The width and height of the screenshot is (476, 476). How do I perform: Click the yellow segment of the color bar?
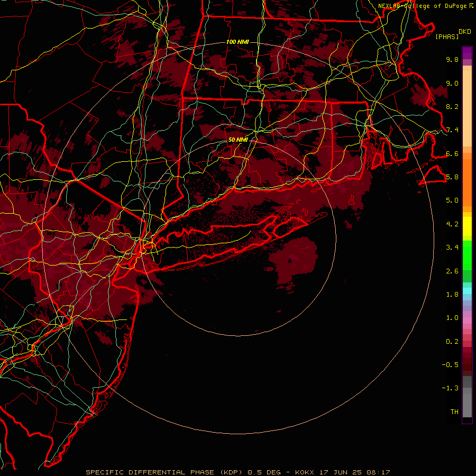click(467, 226)
